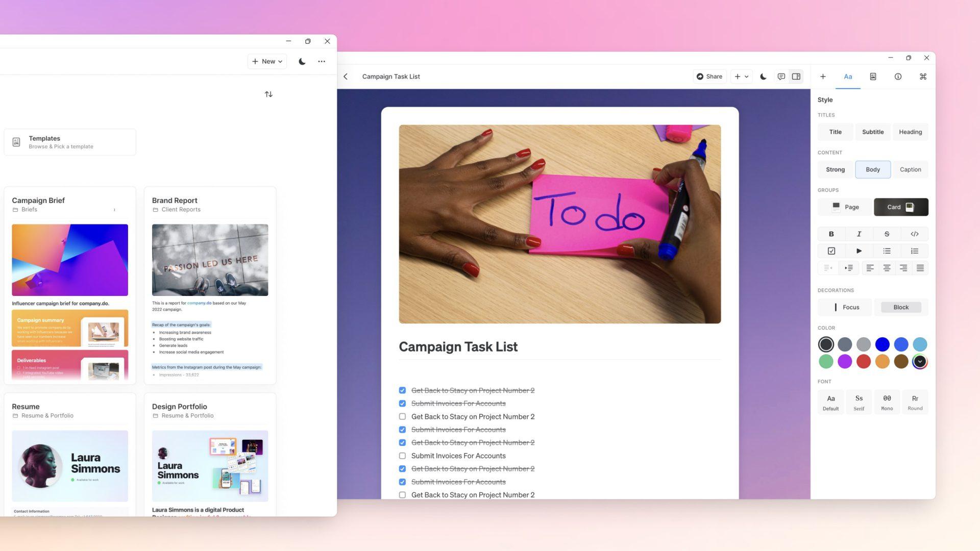Open the comments panel icon

[x=781, y=77]
